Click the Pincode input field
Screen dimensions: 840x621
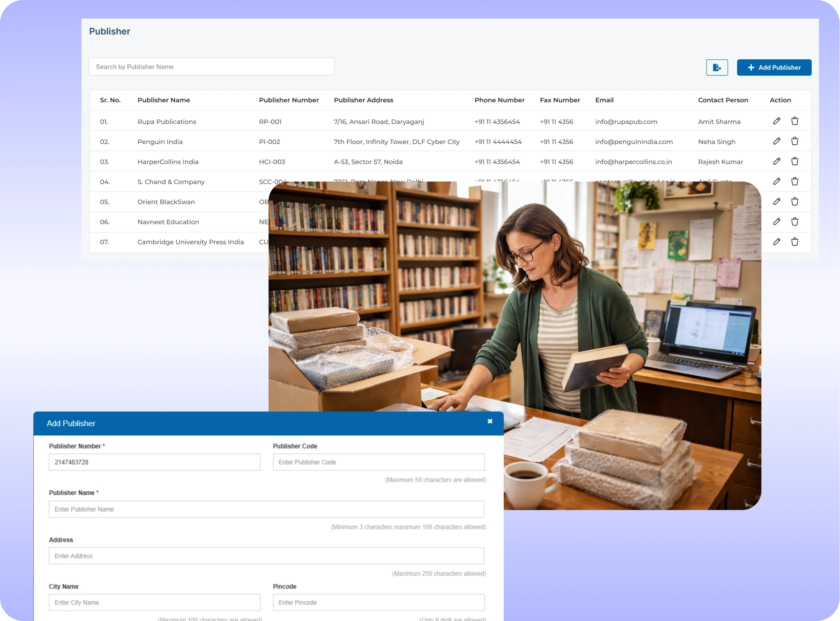[x=378, y=602]
